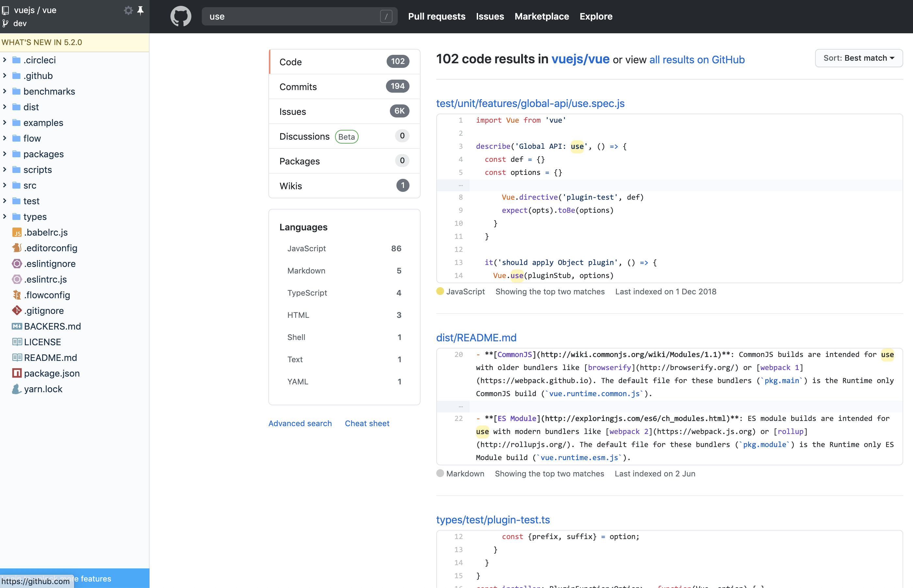Open the Octotree settings gear icon

(x=128, y=10)
